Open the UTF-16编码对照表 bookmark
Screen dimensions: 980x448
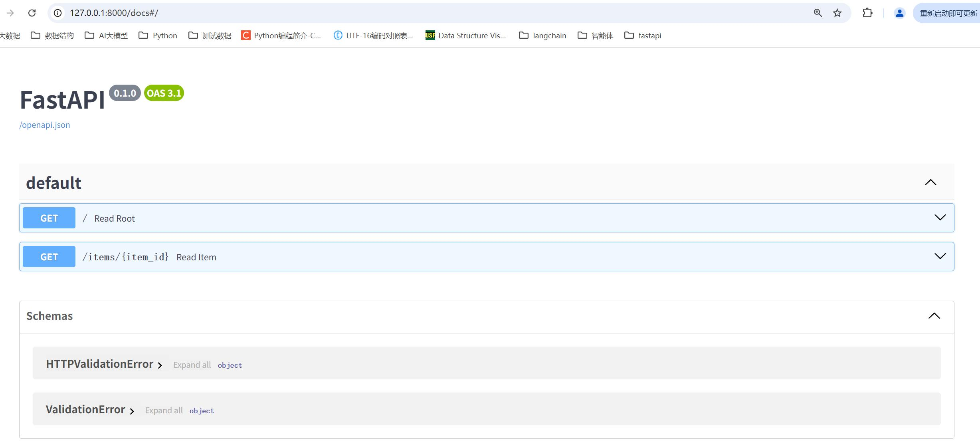373,36
